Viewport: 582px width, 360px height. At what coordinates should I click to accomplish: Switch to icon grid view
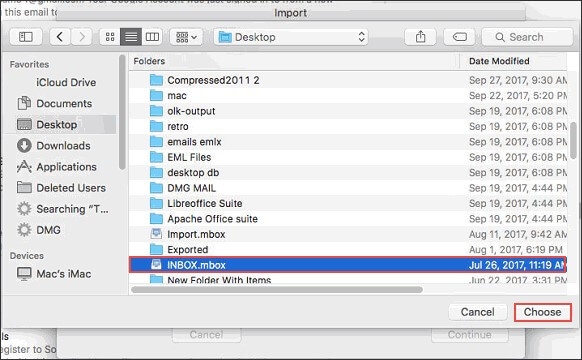pyautogui.click(x=110, y=37)
